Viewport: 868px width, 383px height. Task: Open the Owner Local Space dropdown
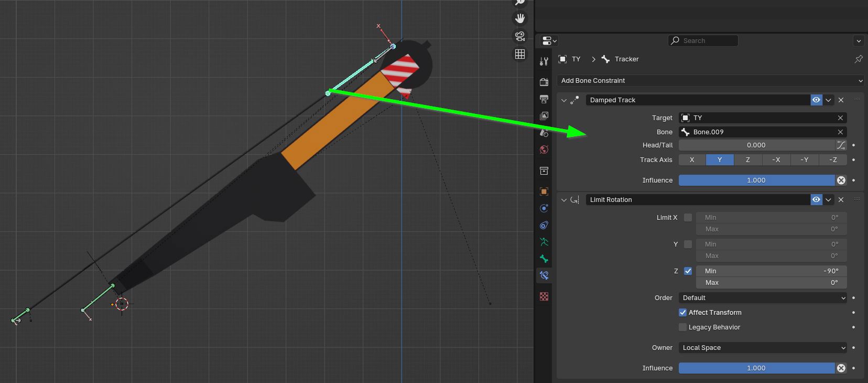763,347
